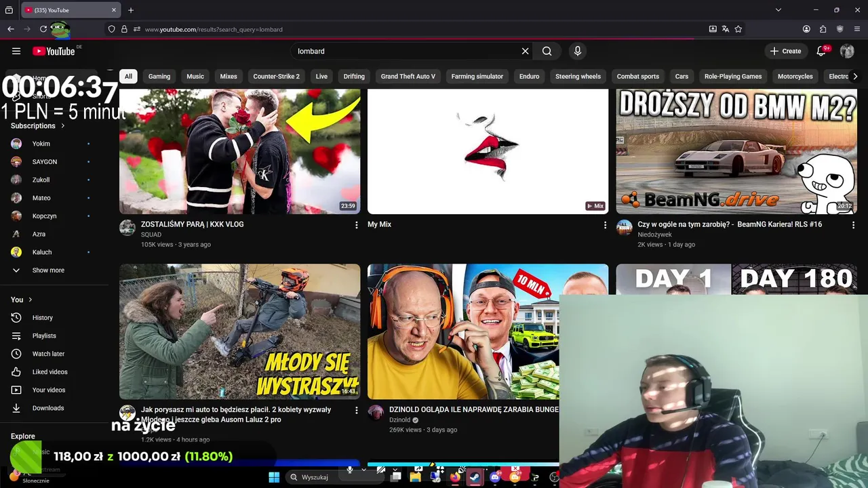Screen dimensions: 868x488
Task: Open options for ZOSTALIŚMY PARĄ video
Action: click(x=357, y=225)
